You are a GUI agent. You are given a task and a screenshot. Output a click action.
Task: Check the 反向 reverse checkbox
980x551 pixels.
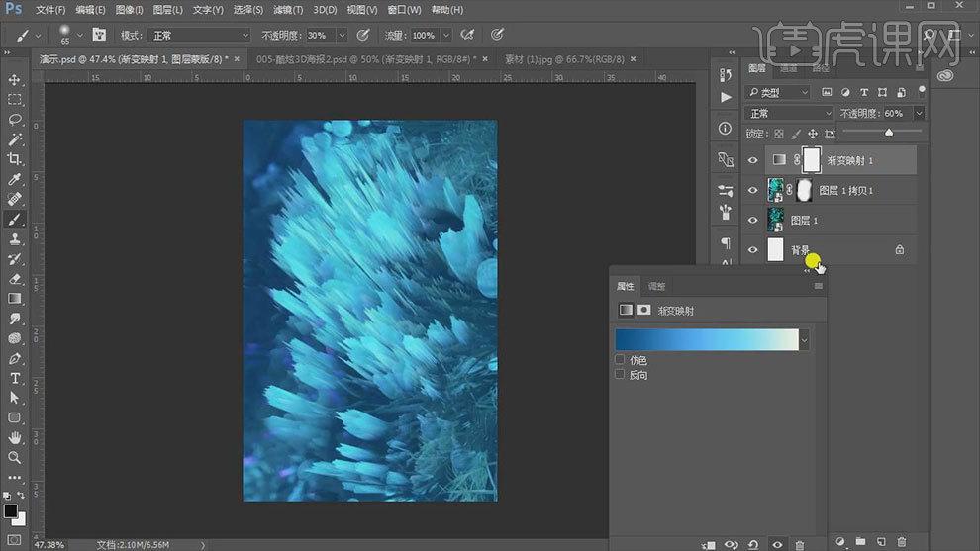620,375
